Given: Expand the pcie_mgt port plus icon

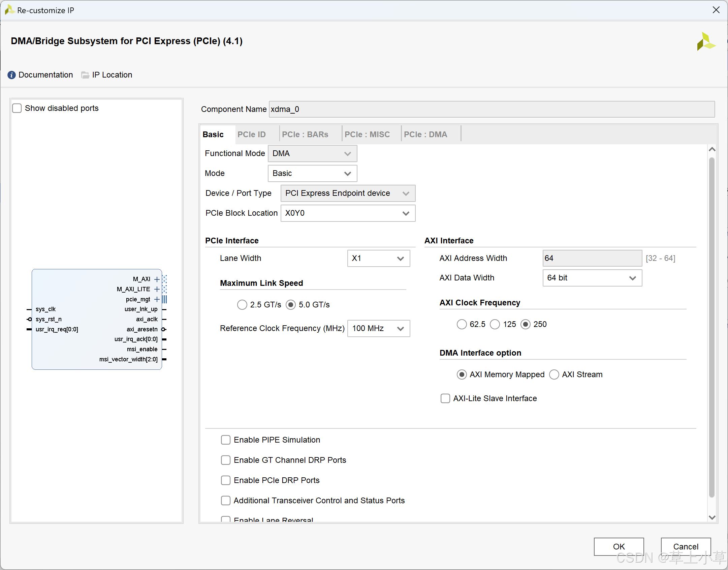Looking at the screenshot, I should pos(157,299).
